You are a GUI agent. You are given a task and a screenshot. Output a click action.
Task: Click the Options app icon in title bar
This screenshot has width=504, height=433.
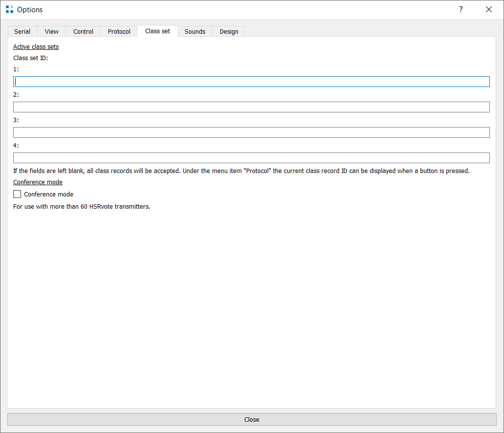9,9
